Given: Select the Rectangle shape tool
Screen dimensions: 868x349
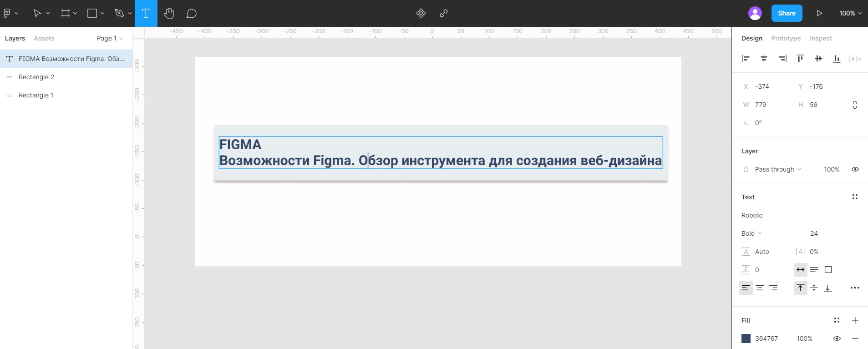Looking at the screenshot, I should [92, 13].
